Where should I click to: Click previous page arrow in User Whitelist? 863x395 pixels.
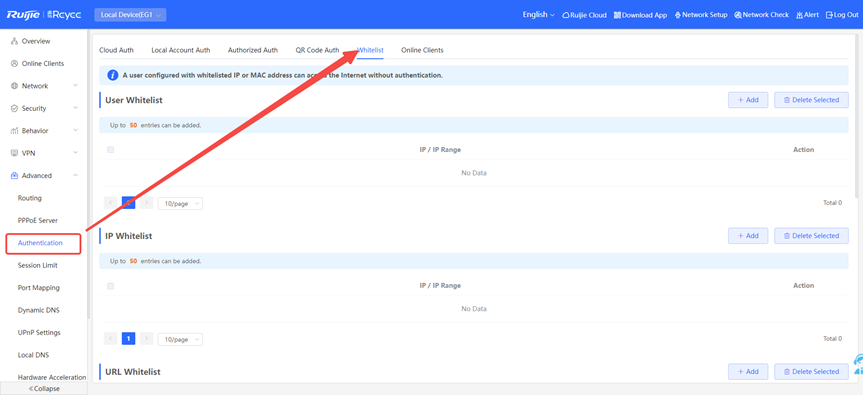point(111,203)
